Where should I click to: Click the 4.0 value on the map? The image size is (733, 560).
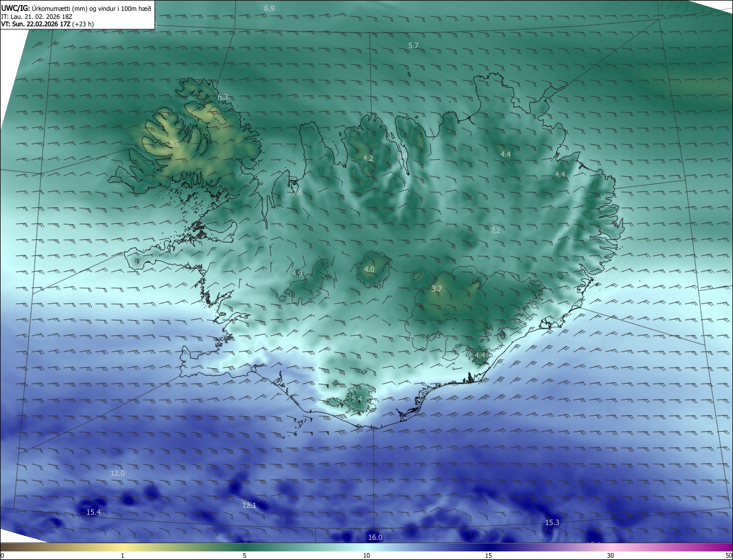click(369, 269)
